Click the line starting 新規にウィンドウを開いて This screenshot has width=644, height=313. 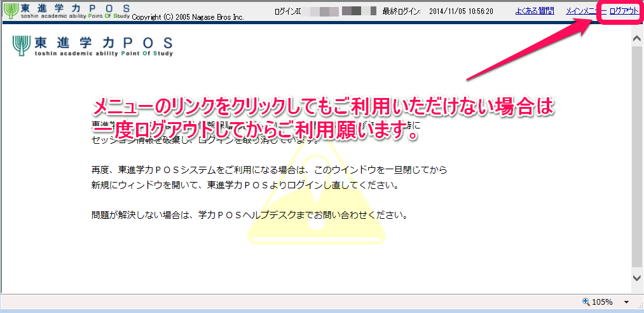pyautogui.click(x=245, y=185)
